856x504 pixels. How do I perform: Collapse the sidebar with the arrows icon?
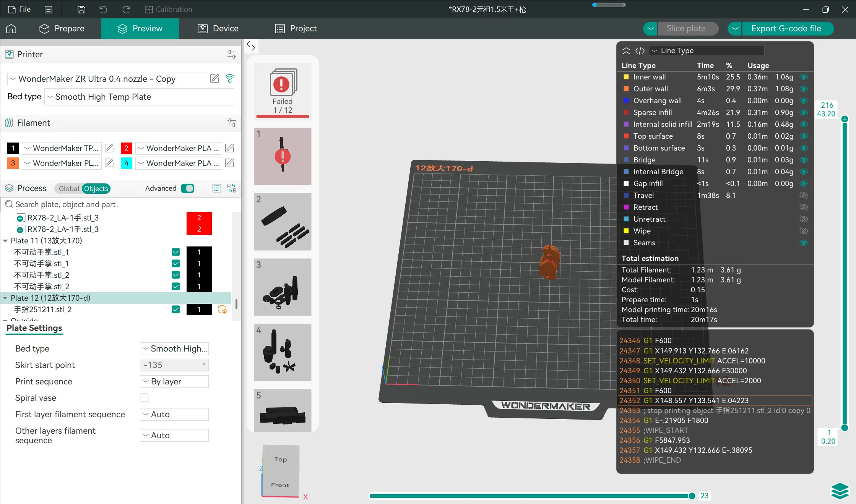coord(251,46)
